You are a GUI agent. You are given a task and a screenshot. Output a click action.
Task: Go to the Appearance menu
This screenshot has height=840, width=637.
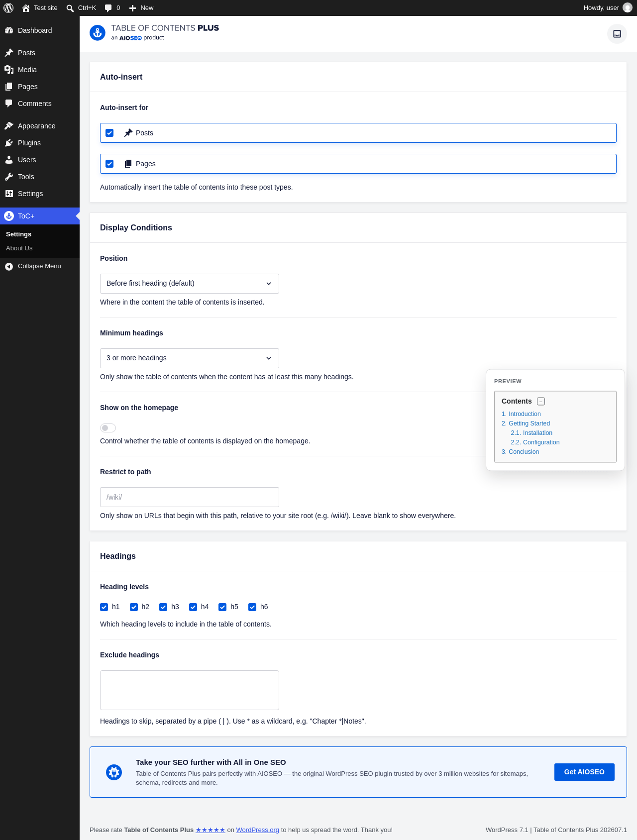tap(40, 126)
